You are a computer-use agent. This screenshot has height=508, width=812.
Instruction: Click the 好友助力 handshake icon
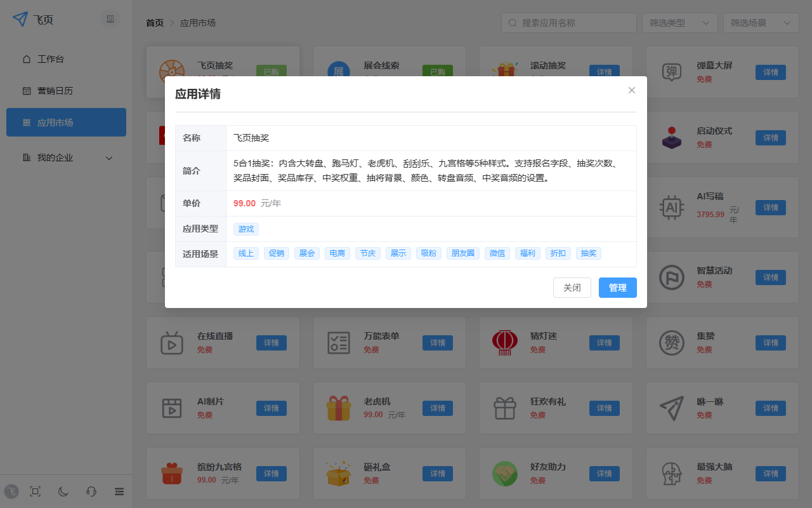point(505,474)
